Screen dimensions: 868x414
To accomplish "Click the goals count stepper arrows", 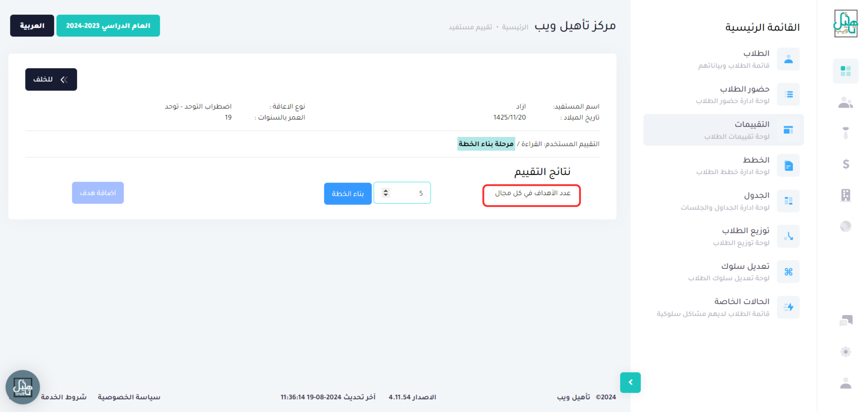I will [385, 193].
